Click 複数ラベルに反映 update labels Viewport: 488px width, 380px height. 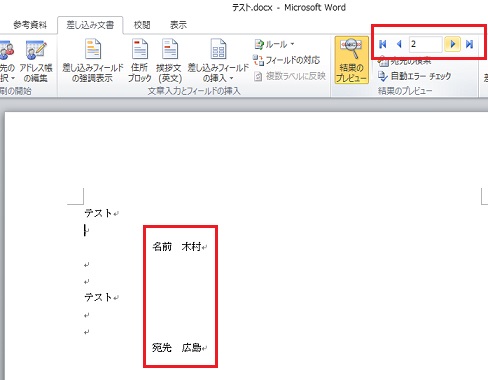click(289, 76)
